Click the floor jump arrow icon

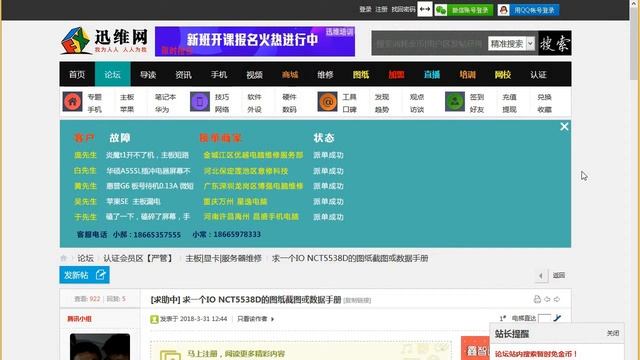click(557, 318)
